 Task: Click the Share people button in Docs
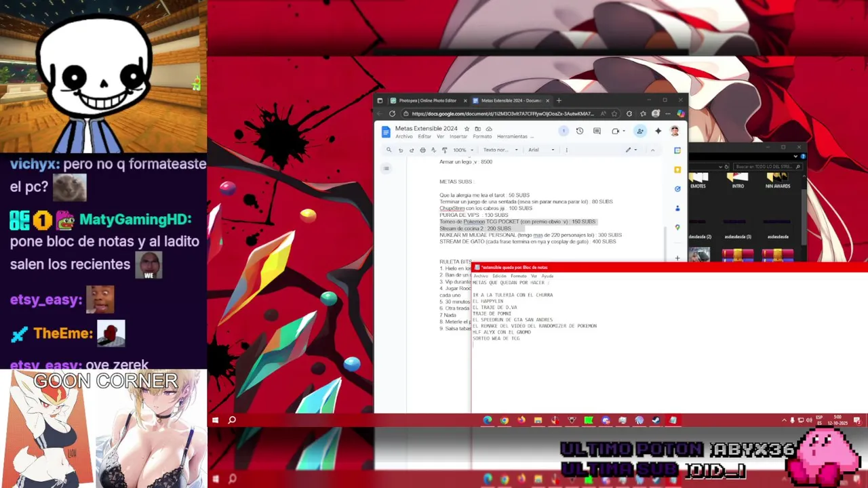pos(640,131)
